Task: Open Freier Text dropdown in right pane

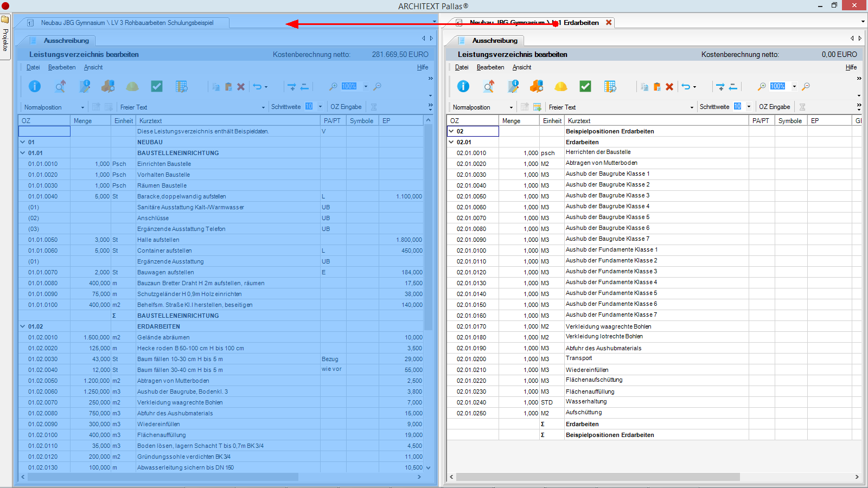Action: 692,107
